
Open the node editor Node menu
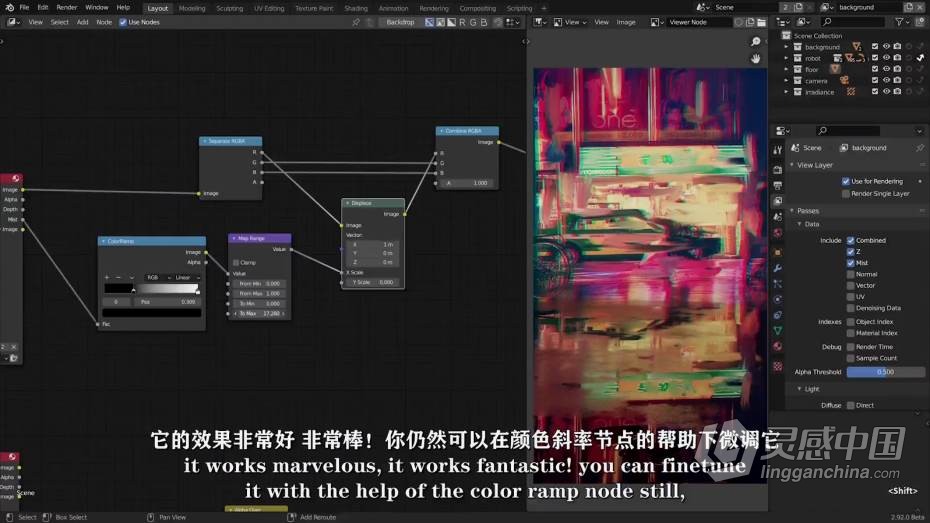[x=104, y=22]
